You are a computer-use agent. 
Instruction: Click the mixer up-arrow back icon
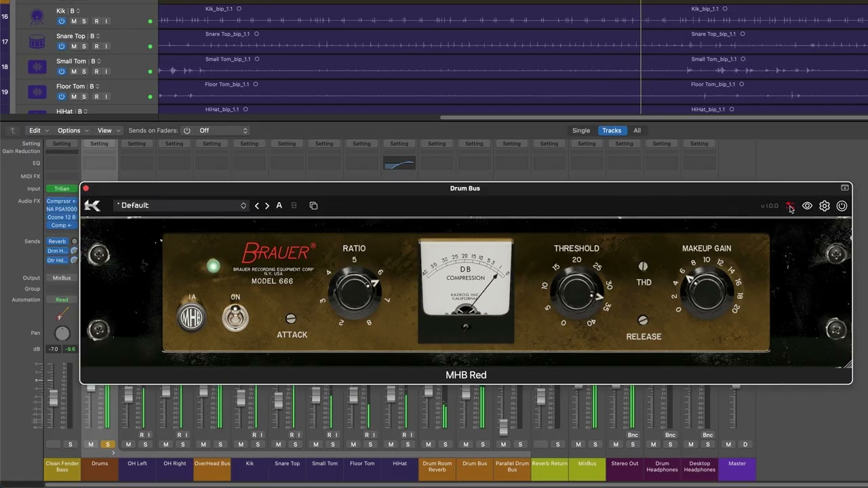pyautogui.click(x=12, y=130)
